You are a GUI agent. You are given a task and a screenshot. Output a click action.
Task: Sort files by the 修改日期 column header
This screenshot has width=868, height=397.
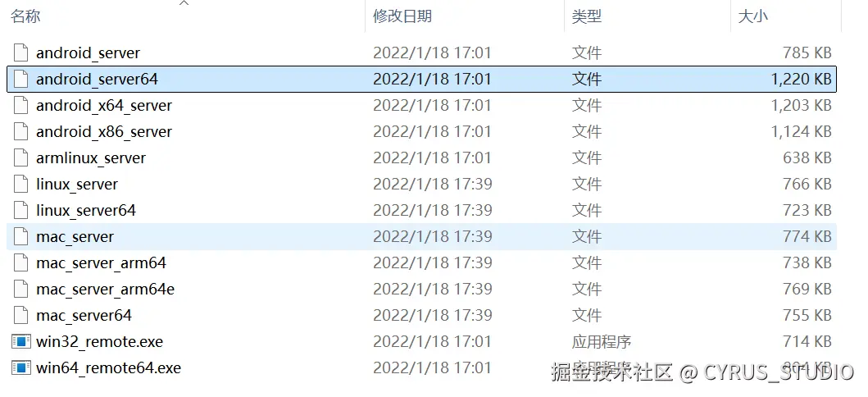click(x=402, y=16)
